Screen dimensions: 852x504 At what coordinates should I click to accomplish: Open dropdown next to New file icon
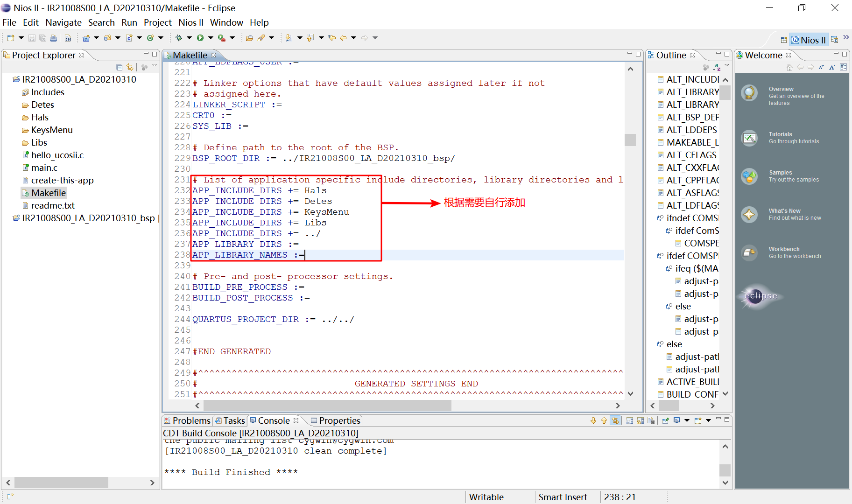coord(21,38)
